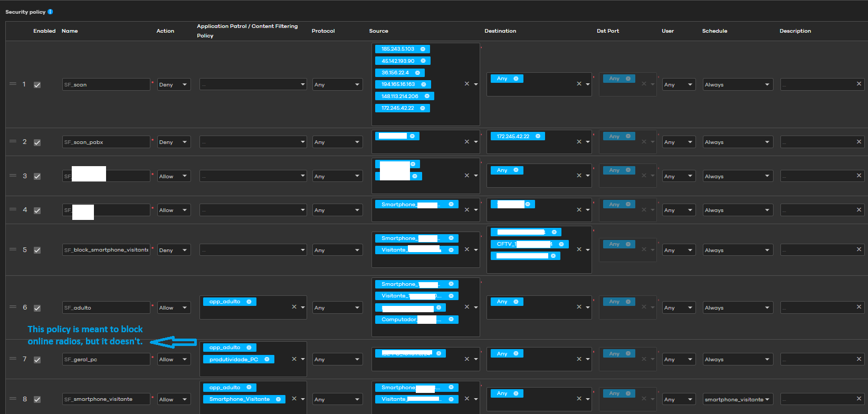
Task: Click the Security policy info icon
Action: 50,12
